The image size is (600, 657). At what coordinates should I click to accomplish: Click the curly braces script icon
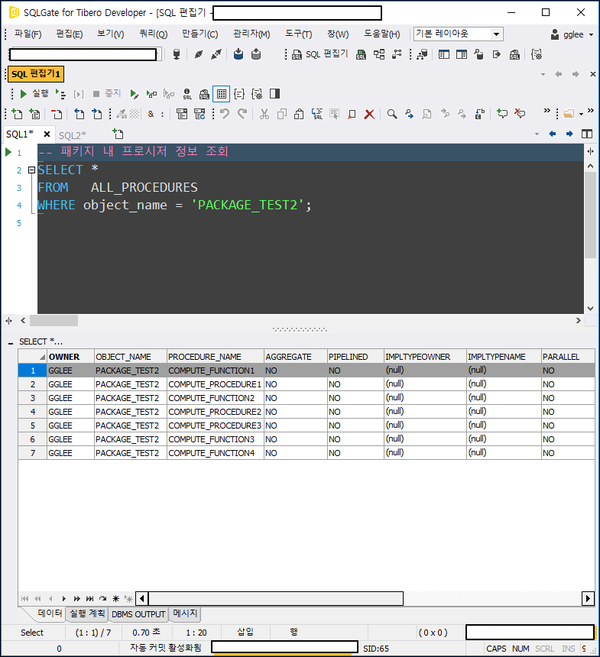(239, 94)
